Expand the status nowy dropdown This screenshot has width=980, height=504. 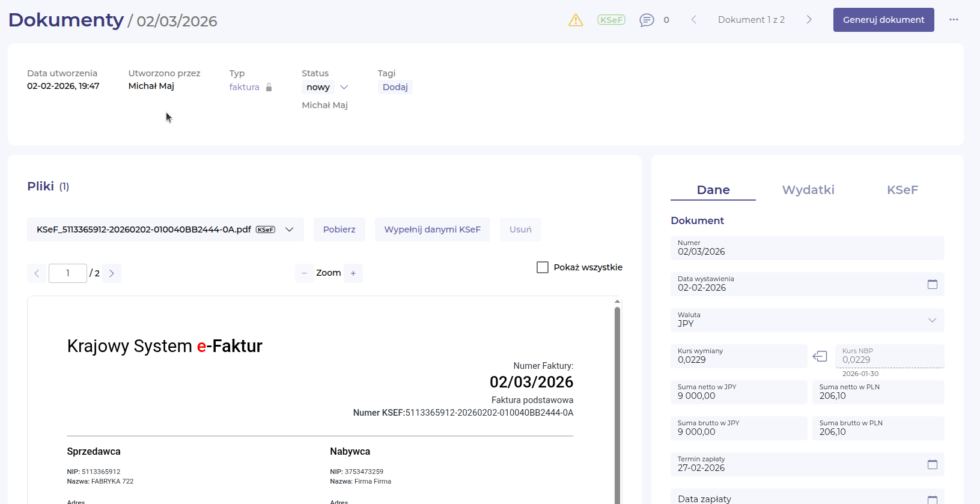(344, 87)
